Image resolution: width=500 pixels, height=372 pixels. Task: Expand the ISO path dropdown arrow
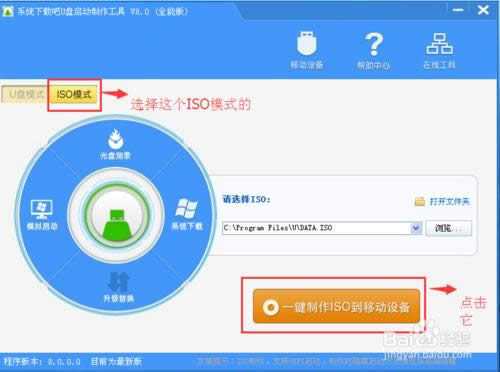click(x=416, y=228)
